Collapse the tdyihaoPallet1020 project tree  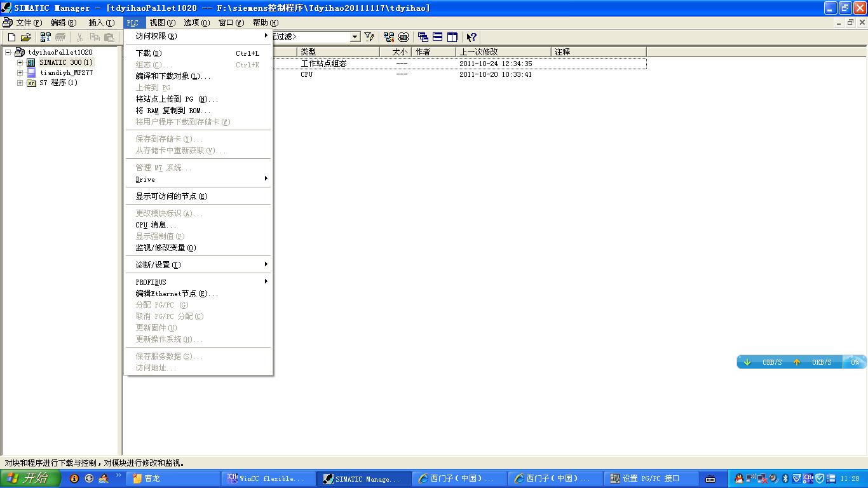pyautogui.click(x=8, y=52)
